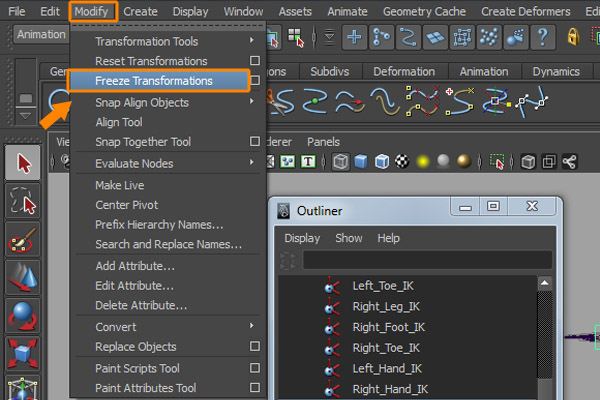Expand Convert submenu arrow
This screenshot has height=400, width=600.
tap(251, 325)
